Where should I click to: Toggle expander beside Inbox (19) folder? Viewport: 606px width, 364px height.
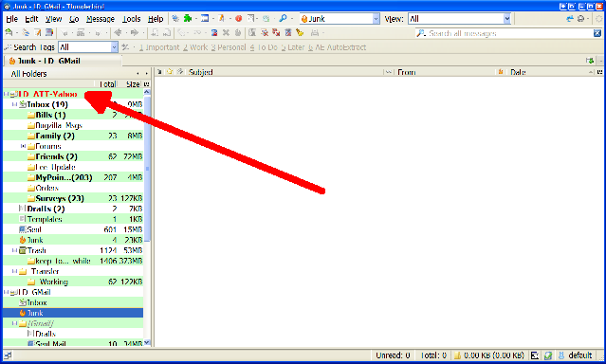coord(14,104)
